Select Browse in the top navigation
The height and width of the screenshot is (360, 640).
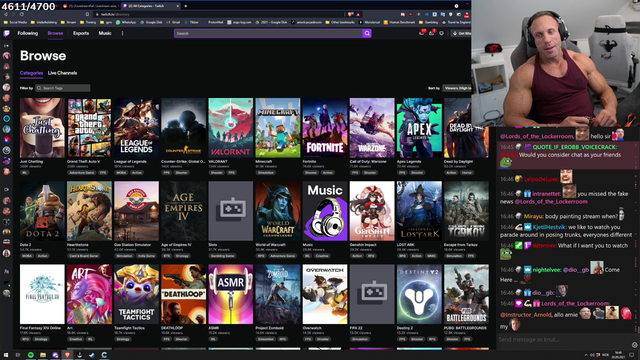click(55, 33)
